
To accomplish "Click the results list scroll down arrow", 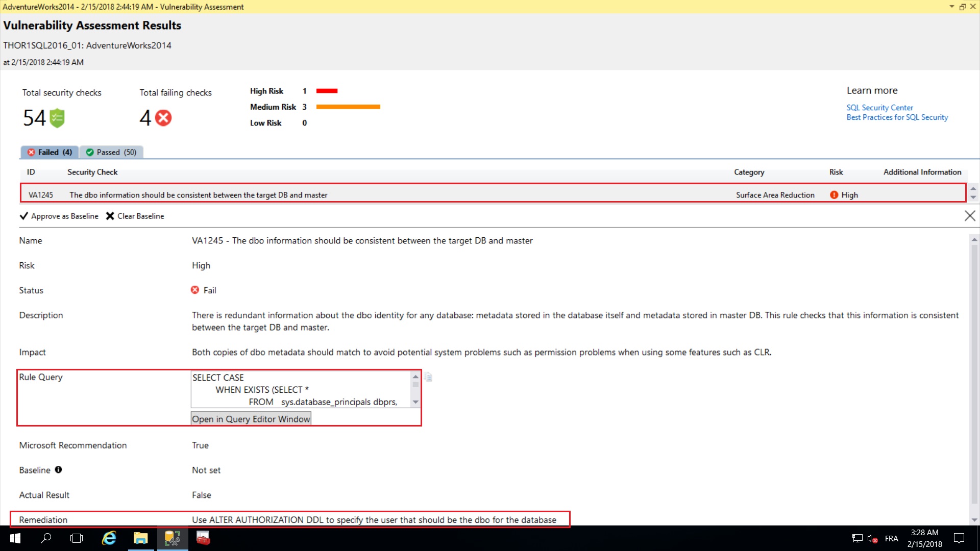I will [x=973, y=197].
